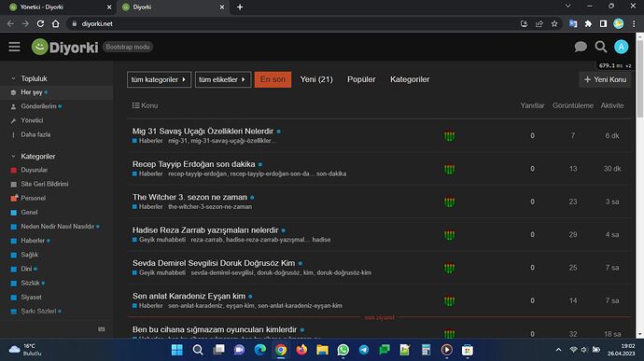The image size is (644, 361).
Task: Bookmark this page with star icon
Action: tap(554, 24)
